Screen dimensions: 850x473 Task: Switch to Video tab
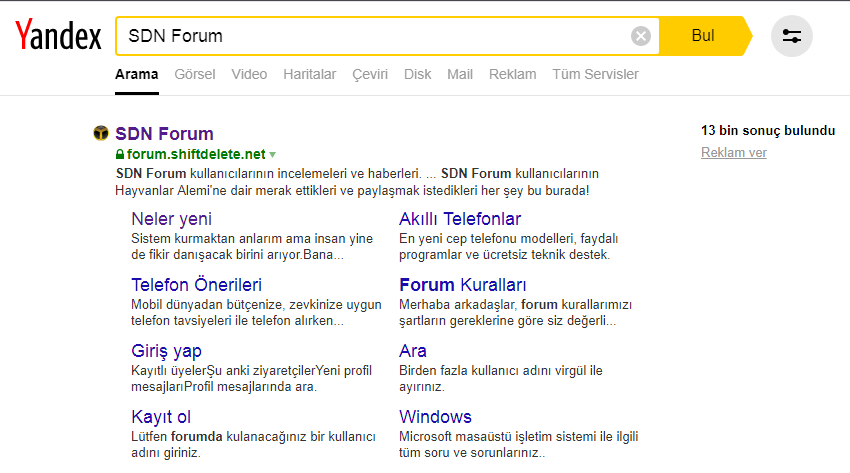249,74
